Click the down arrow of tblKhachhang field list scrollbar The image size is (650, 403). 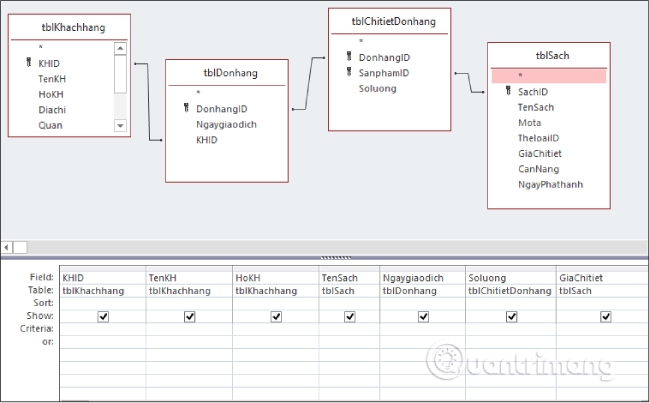point(120,125)
